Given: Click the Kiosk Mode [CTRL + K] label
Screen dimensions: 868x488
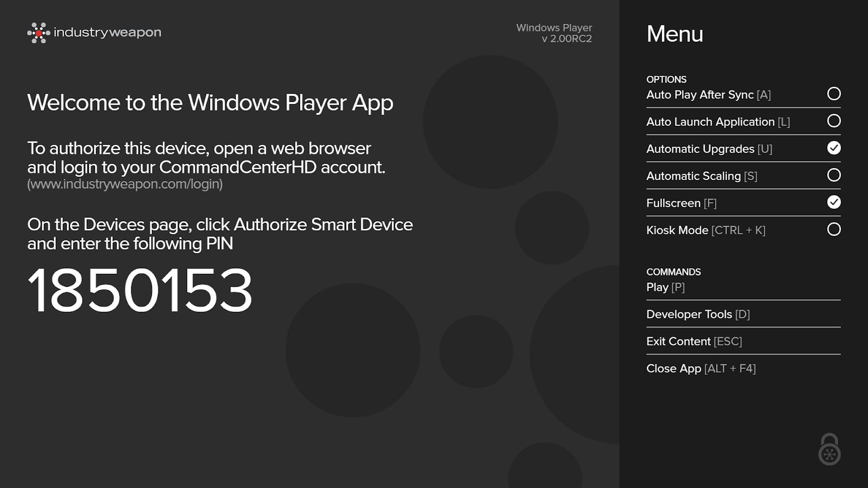Looking at the screenshot, I should [706, 230].
